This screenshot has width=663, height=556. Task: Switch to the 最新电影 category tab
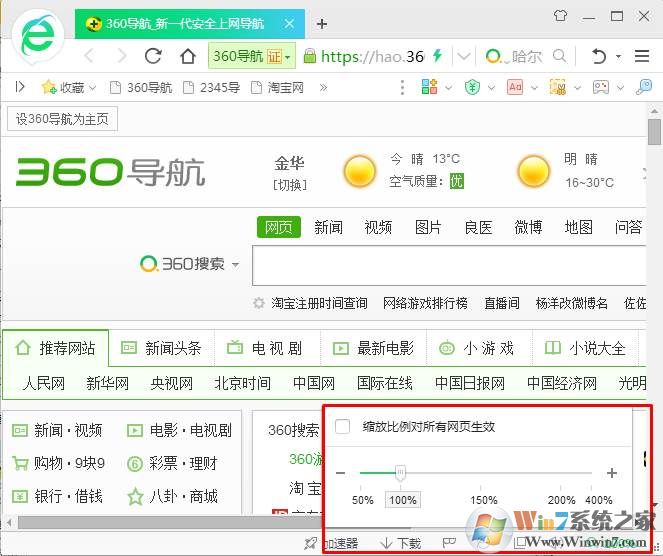[x=374, y=348]
